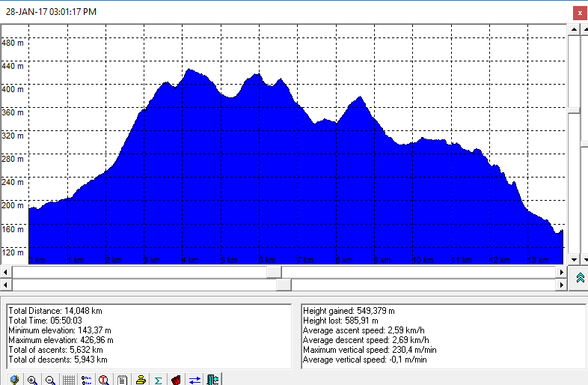Click the blue swap arrows icon
Screen dimensions: 588x385
point(195,379)
